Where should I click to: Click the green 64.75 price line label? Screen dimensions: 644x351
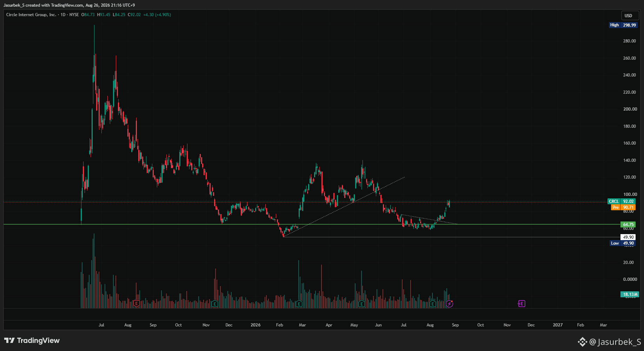tap(628, 225)
